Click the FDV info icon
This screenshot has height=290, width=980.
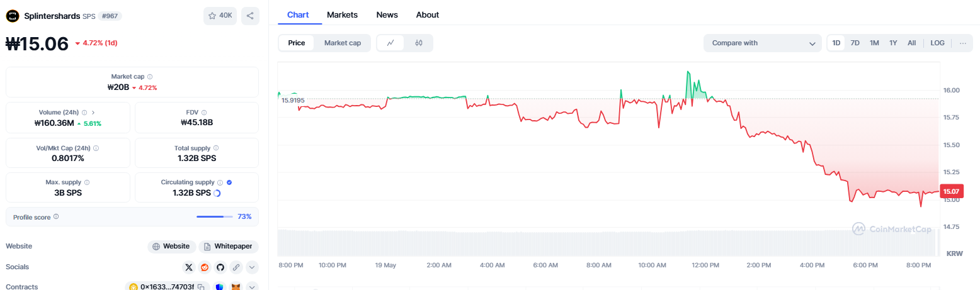[205, 112]
